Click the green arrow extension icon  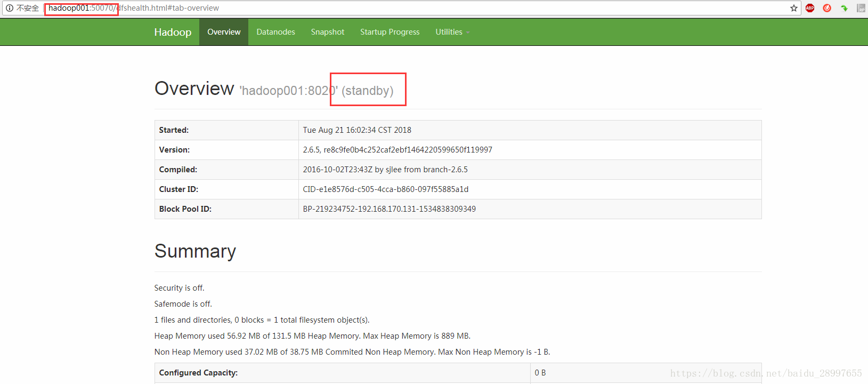coord(844,8)
